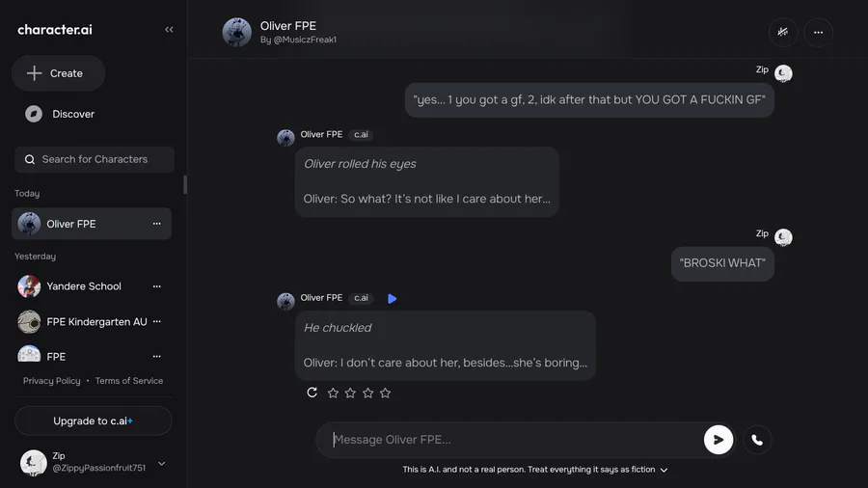The width and height of the screenshot is (868, 488).
Task: Open options for Yandere School chat
Action: 157,286
